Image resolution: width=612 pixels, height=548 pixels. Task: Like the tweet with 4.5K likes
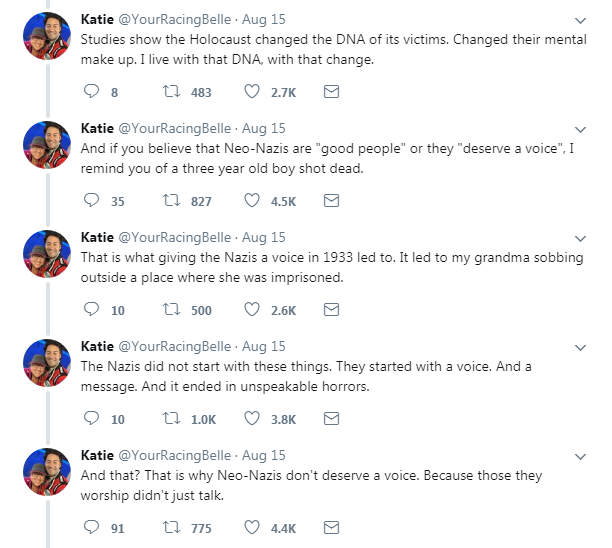252,201
